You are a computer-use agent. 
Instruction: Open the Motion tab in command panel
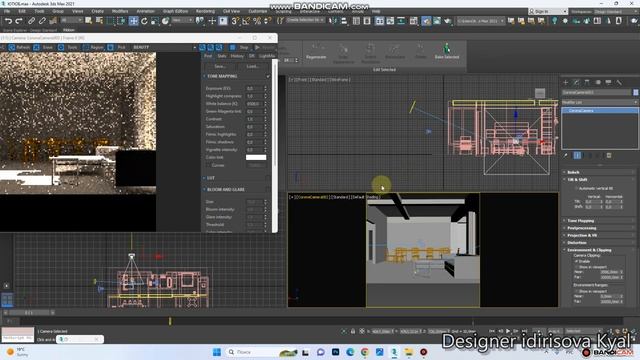pos(598,82)
